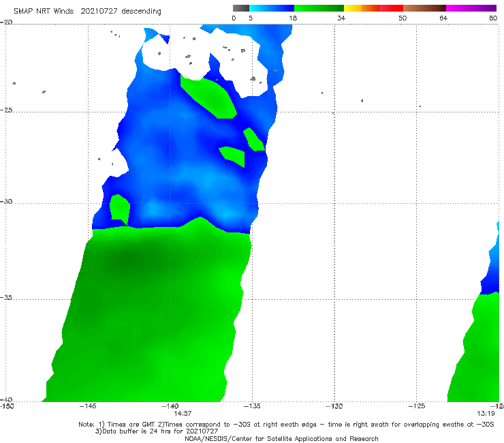Click the latitude label "-25"

[x=6, y=110]
